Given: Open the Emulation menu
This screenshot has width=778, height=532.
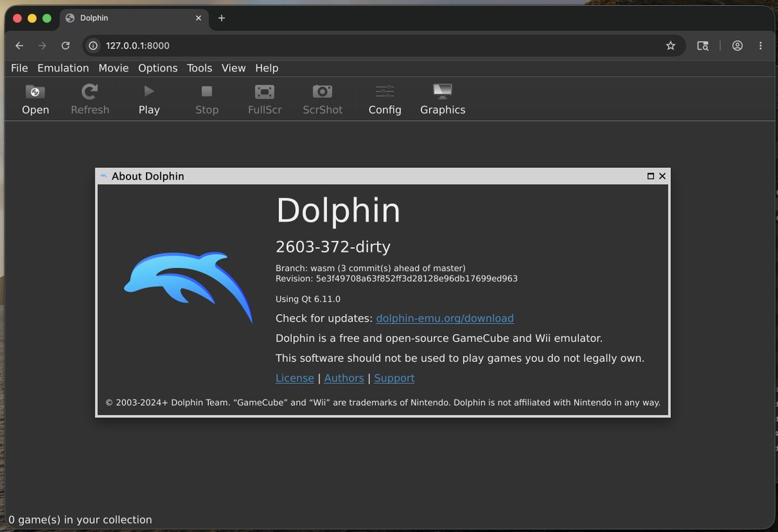Looking at the screenshot, I should [x=63, y=68].
